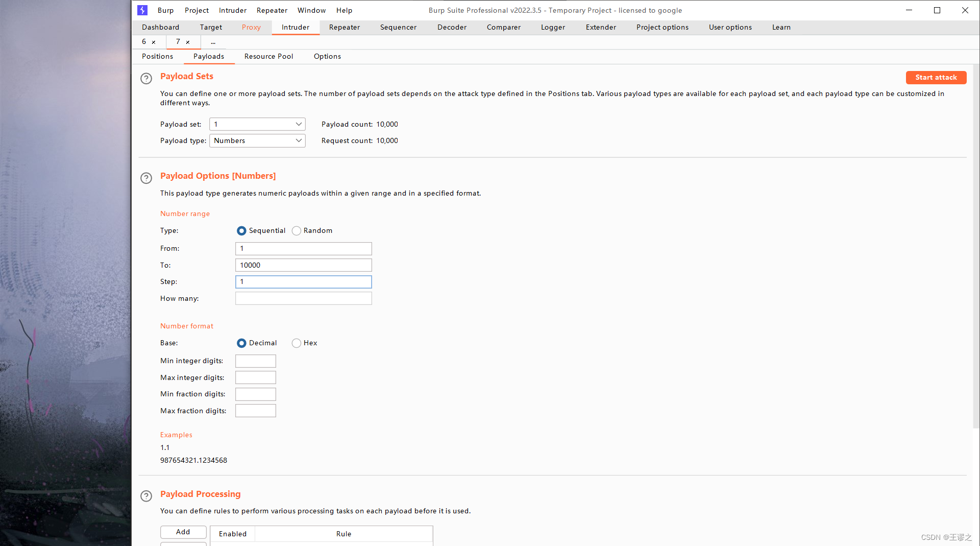Click the Enabled column header

click(233, 534)
